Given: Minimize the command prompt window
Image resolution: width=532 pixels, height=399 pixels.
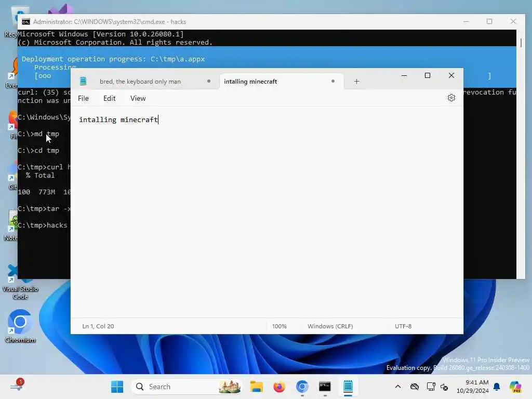Looking at the screenshot, I should click(x=466, y=21).
